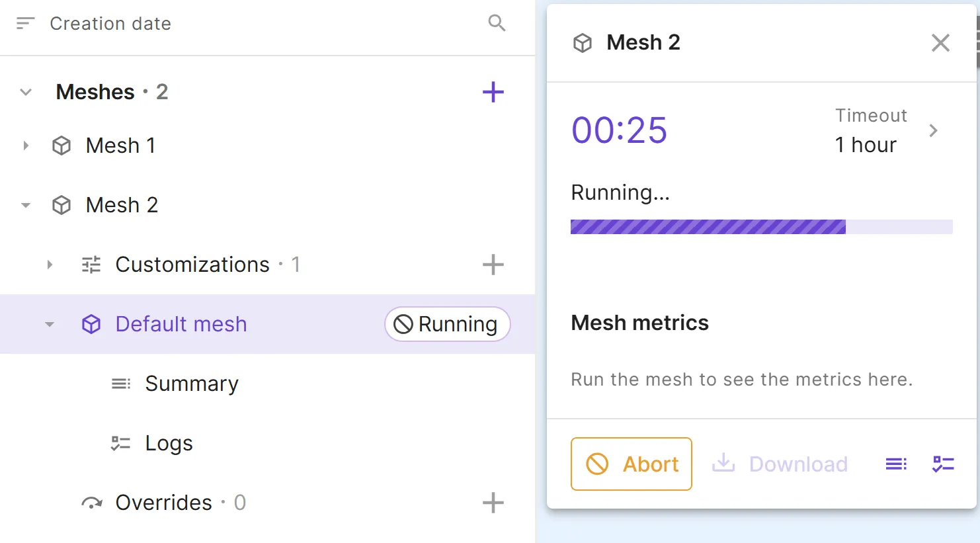Open the Timeout settings via the chevron

[934, 130]
